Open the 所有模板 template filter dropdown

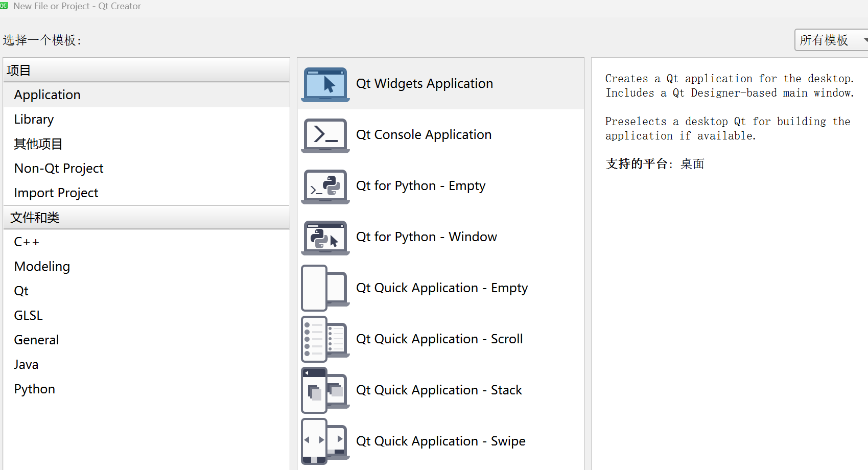(831, 40)
